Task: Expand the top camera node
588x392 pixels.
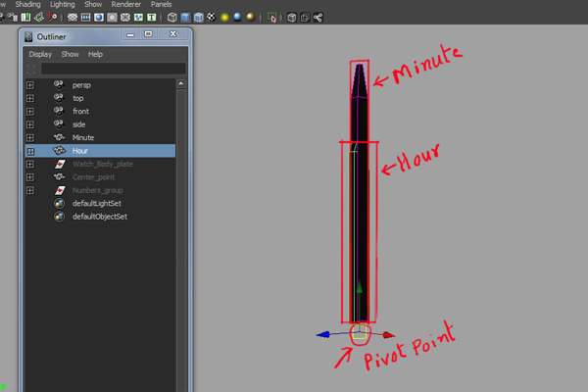Action: coord(30,98)
